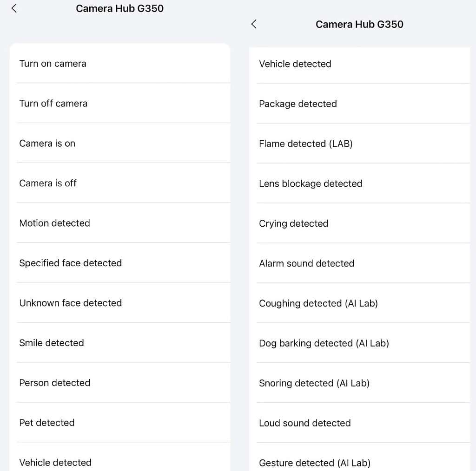This screenshot has height=471, width=476.
Task: Pick the 'Camera is on' condition
Action: [x=47, y=144]
